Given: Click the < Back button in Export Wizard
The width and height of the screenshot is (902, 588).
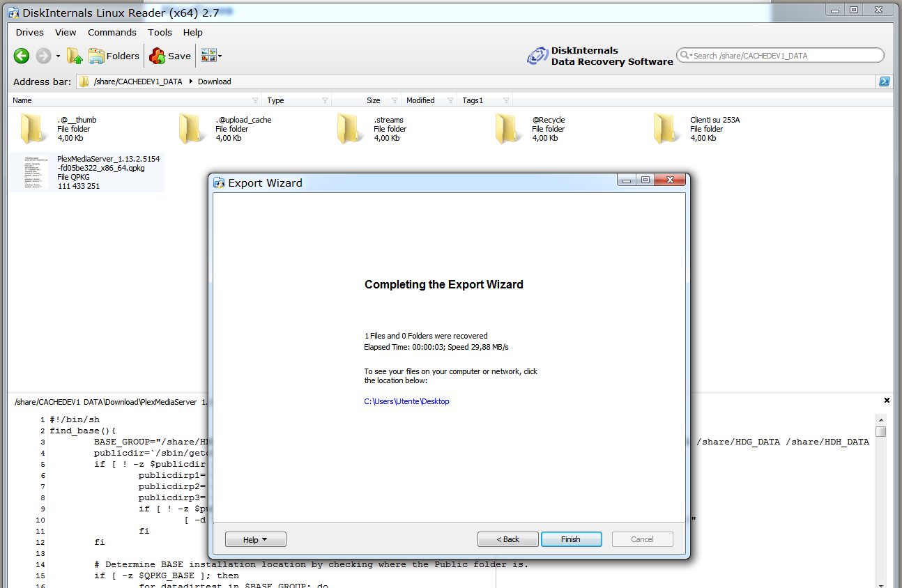Looking at the screenshot, I should [507, 539].
